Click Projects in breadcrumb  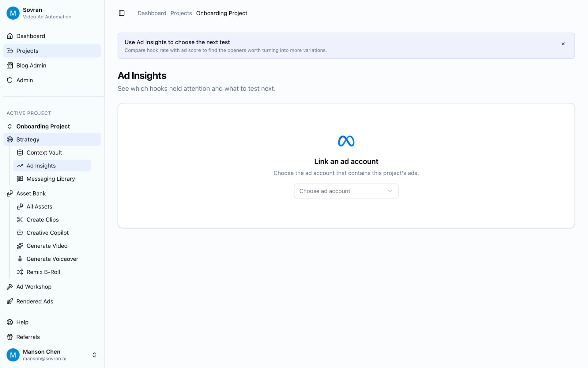coord(181,13)
